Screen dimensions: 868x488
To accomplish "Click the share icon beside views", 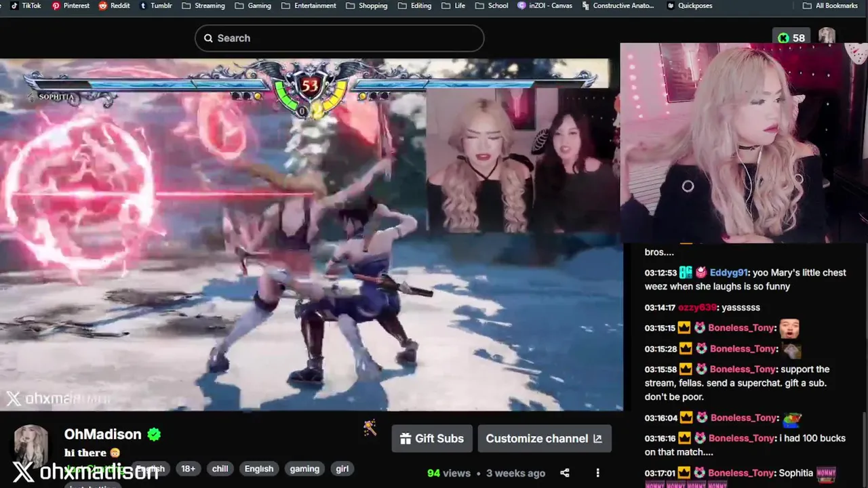I will tap(564, 473).
